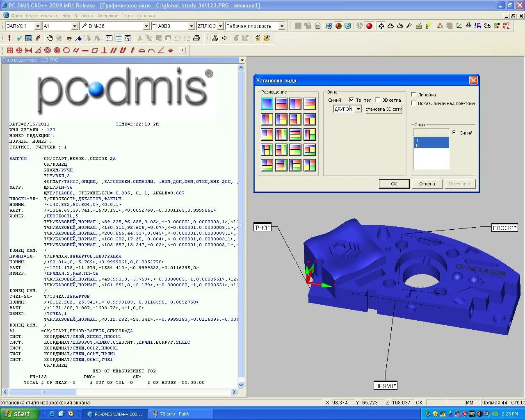Pick the two vertical panes layout icon
Viewport: 525px width, 420px height.
295,104
